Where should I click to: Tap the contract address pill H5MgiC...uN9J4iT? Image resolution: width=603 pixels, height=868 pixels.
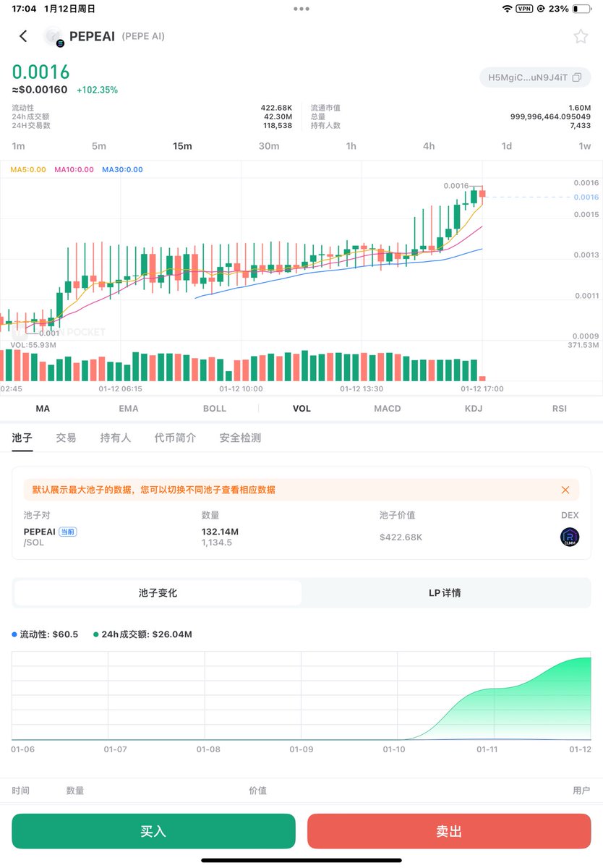[x=535, y=77]
